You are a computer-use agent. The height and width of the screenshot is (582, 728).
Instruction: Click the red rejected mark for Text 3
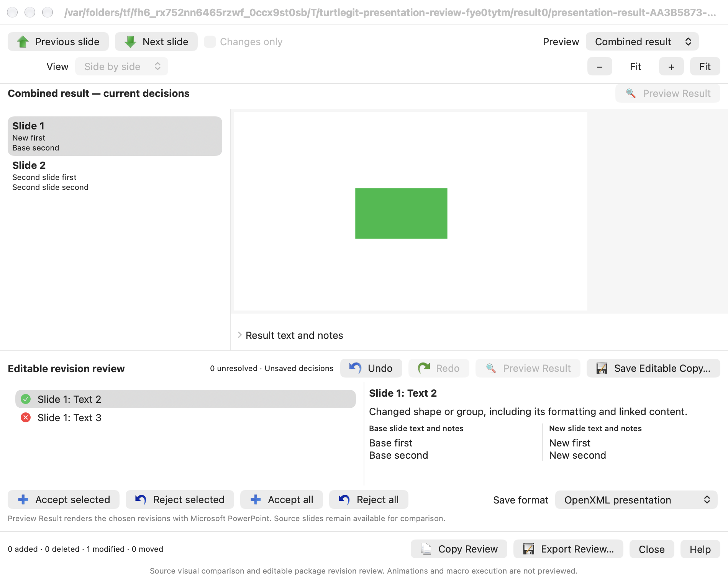click(x=26, y=417)
